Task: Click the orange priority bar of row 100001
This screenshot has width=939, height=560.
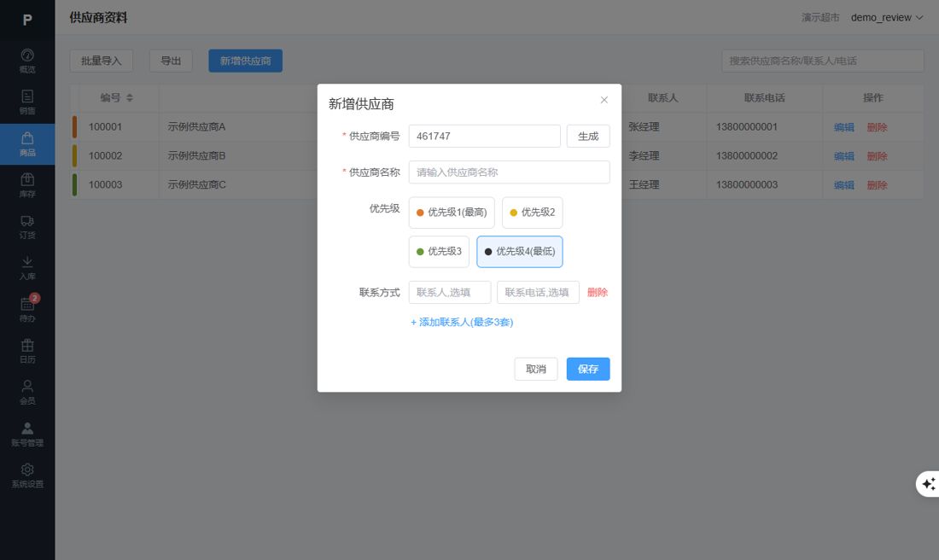Action: pyautogui.click(x=74, y=127)
